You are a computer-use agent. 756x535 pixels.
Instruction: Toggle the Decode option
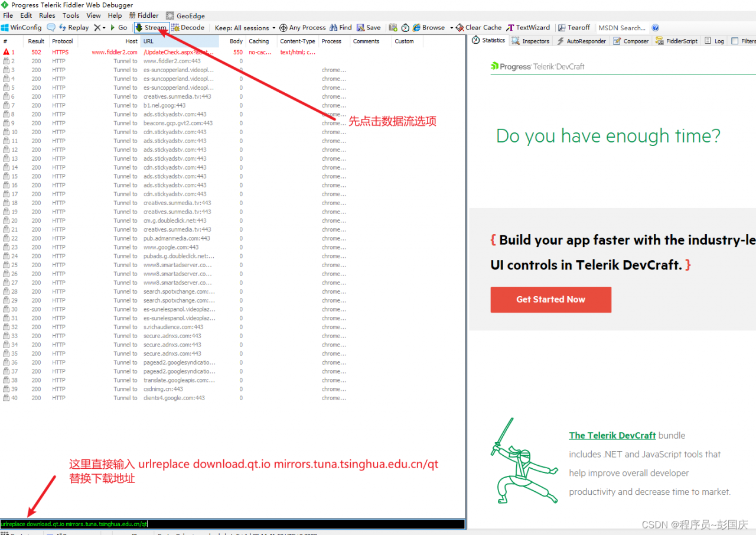coord(188,27)
